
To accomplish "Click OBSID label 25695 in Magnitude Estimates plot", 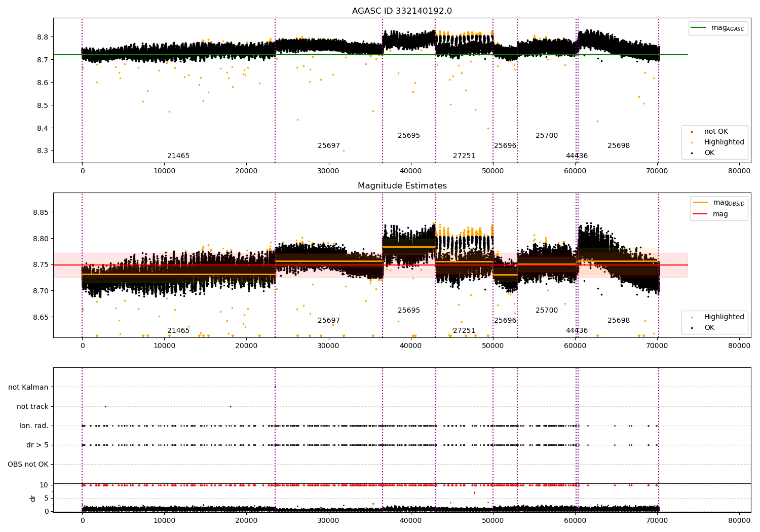I will click(x=409, y=311).
